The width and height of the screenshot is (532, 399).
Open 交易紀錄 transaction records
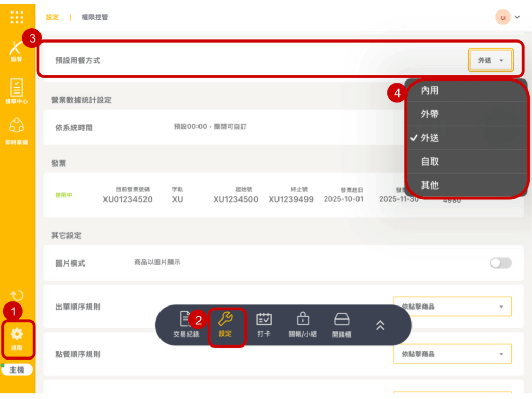(186, 324)
